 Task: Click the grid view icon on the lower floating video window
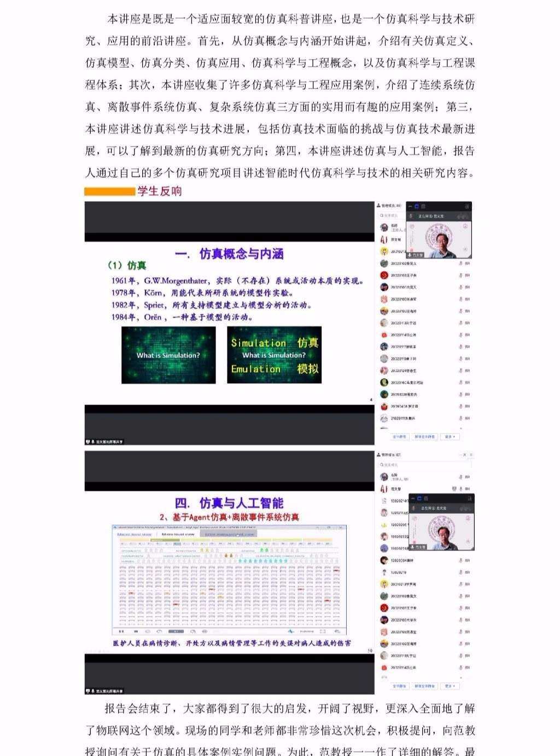(x=425, y=499)
